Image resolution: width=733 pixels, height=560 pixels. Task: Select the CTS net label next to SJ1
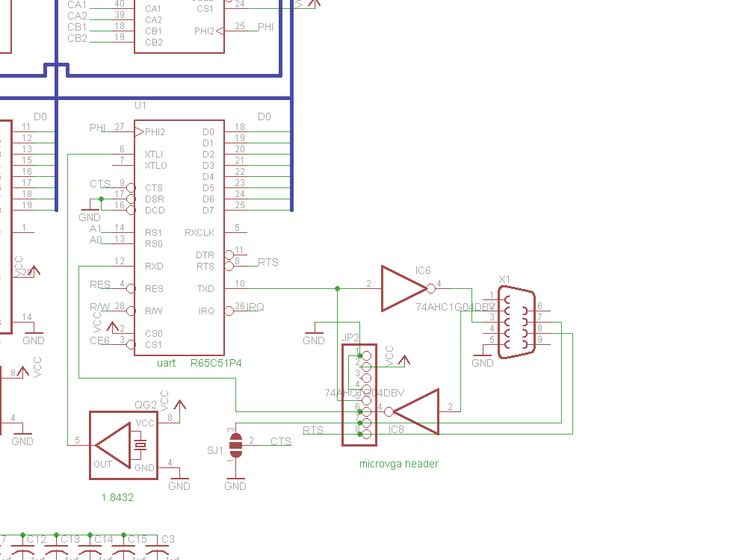click(x=281, y=441)
